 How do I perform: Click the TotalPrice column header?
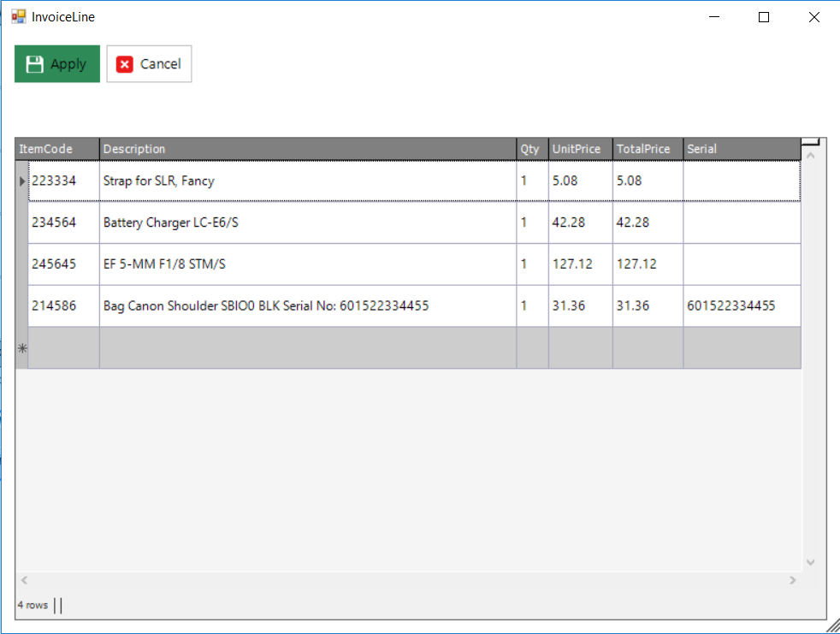648,149
